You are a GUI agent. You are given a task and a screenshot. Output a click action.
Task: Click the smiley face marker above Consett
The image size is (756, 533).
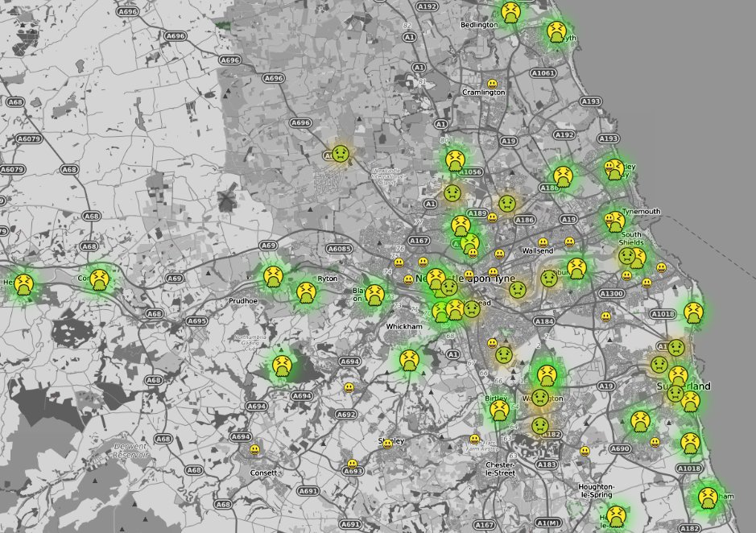click(254, 450)
